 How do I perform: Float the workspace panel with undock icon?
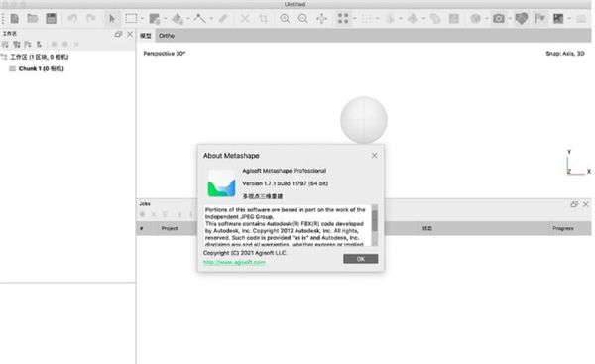(x=118, y=34)
